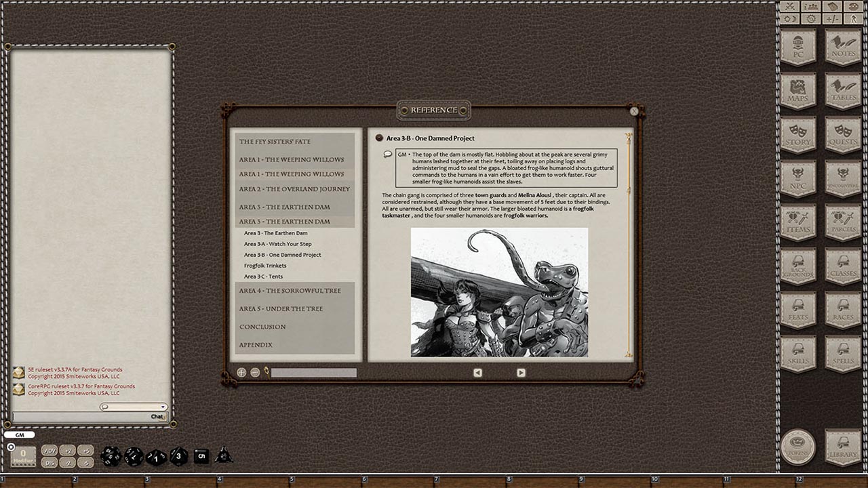Open the PC characters panel

(798, 46)
